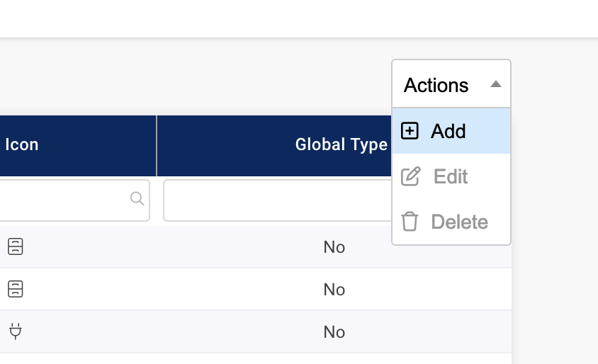
Task: Click the first row's cabinet icon
Action: click(16, 246)
